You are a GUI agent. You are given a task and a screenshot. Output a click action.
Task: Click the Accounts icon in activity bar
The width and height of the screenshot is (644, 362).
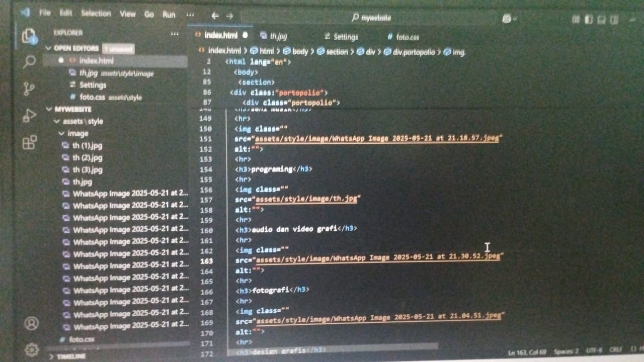(x=31, y=323)
